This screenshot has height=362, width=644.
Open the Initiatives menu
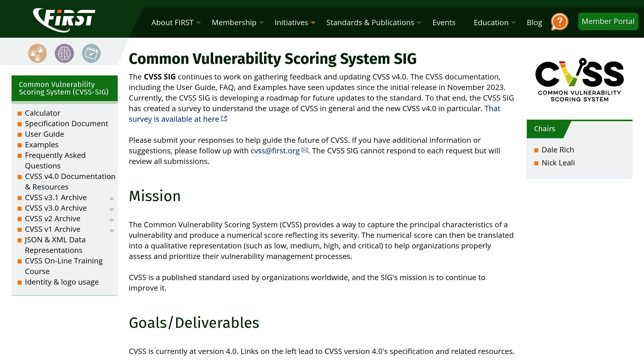(x=291, y=23)
